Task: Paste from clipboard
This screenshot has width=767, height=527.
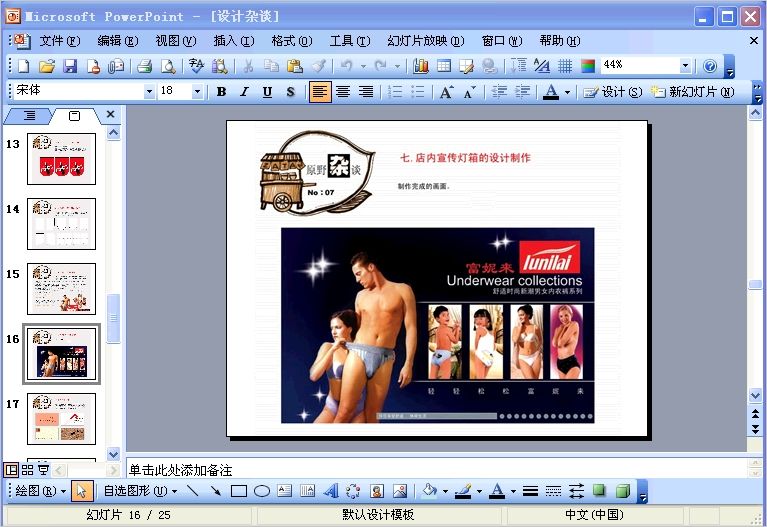Action: (x=294, y=66)
